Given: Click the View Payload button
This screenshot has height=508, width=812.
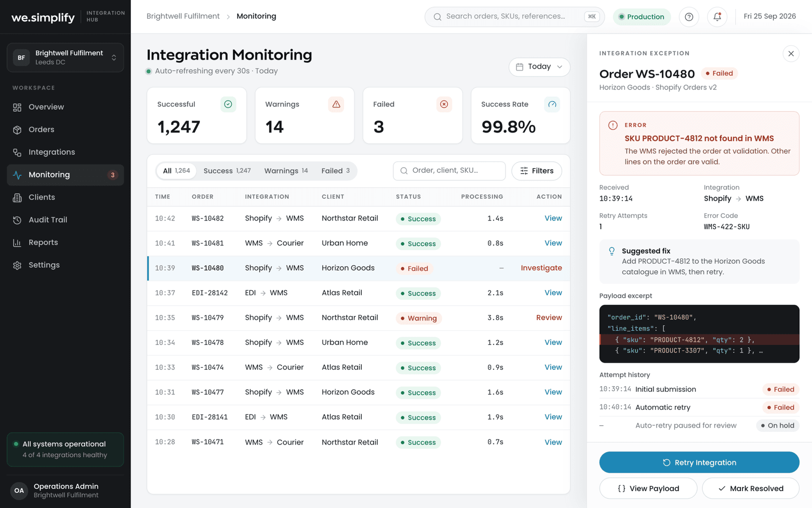Looking at the screenshot, I should point(648,488).
